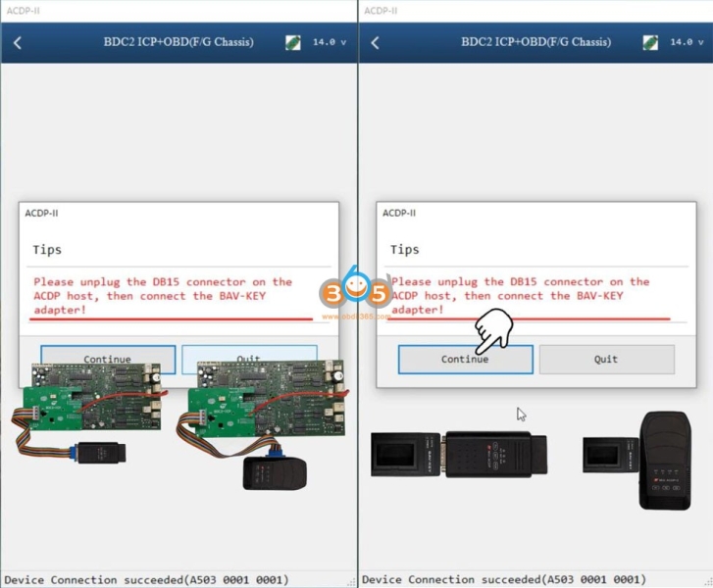Click Continue in the right dialog
The height and width of the screenshot is (588, 713).
tap(465, 359)
